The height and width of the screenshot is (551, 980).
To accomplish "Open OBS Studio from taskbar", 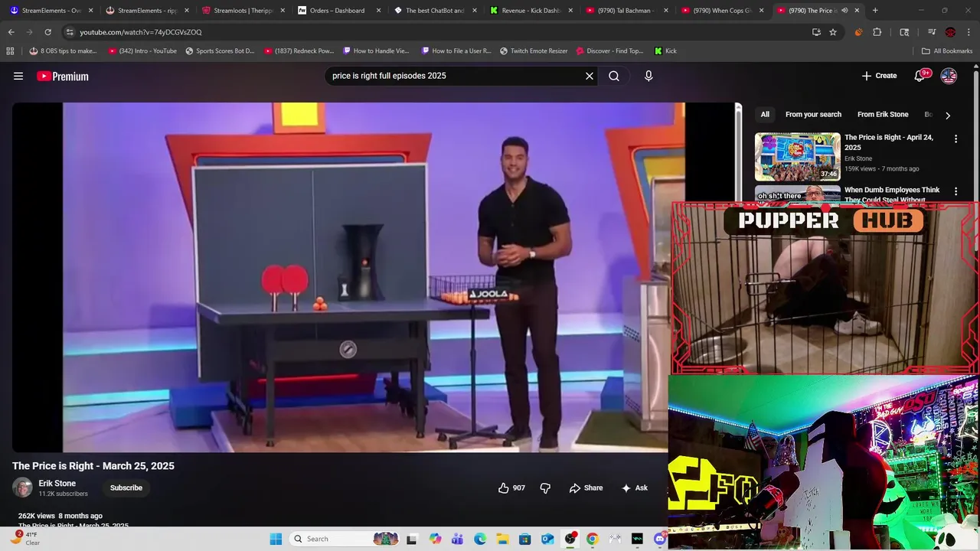I will tap(570, 539).
